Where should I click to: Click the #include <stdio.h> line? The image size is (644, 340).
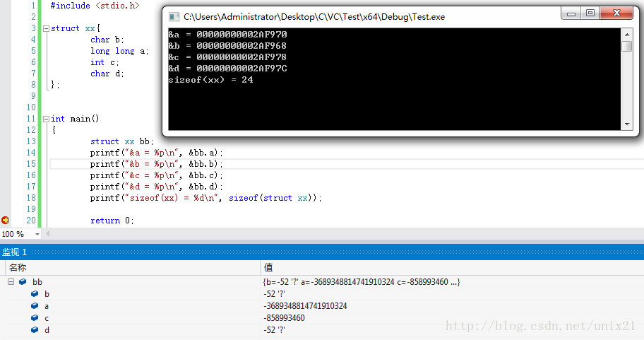click(95, 6)
